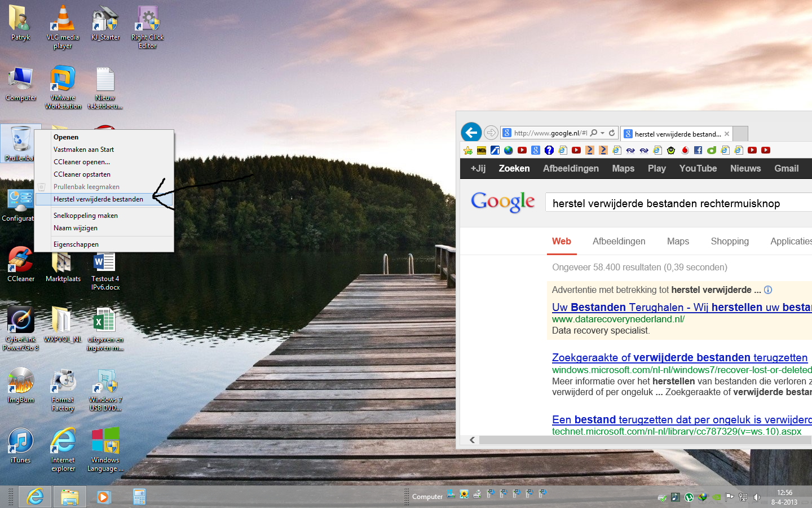Viewport: 812px width, 508px height.
Task: Click the browser back arrow button
Action: click(471, 133)
